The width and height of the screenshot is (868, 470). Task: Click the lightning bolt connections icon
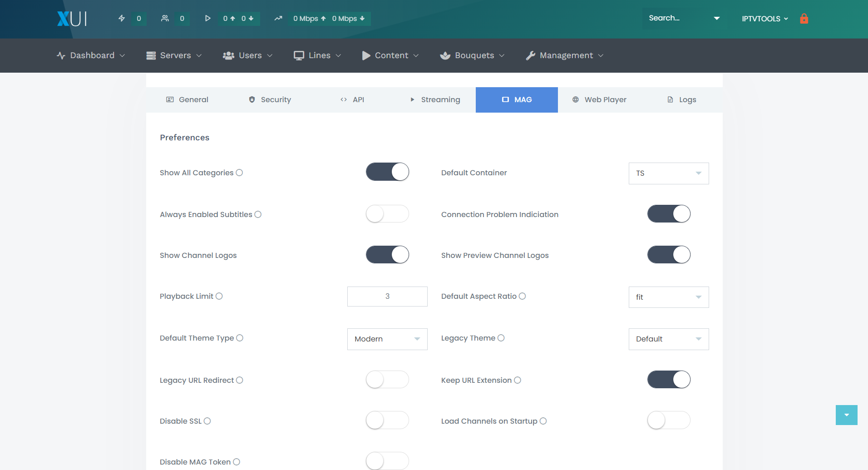(122, 19)
